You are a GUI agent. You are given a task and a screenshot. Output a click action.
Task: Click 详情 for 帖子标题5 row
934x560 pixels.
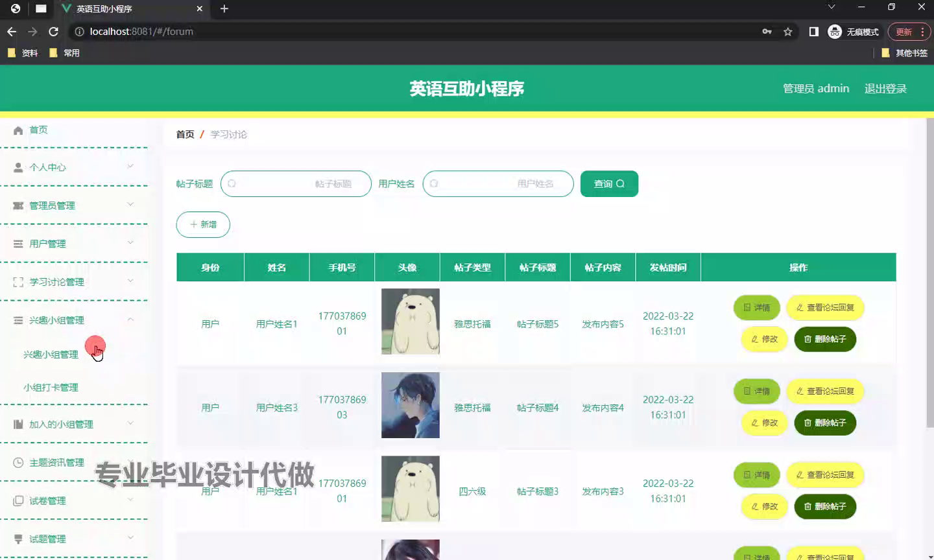point(756,308)
